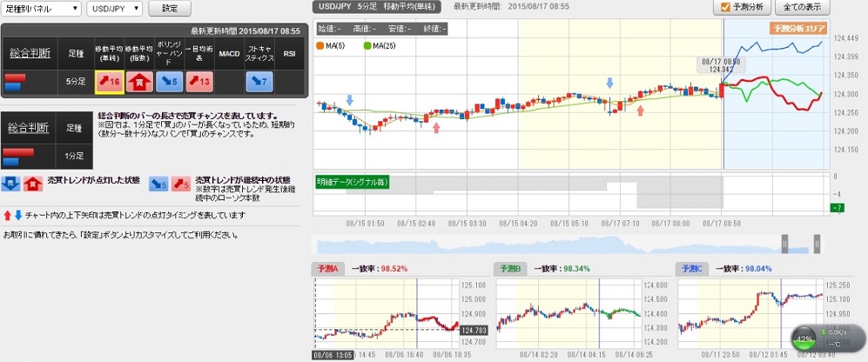
Task: Select the 予測B prediction tab
Action: [510, 269]
